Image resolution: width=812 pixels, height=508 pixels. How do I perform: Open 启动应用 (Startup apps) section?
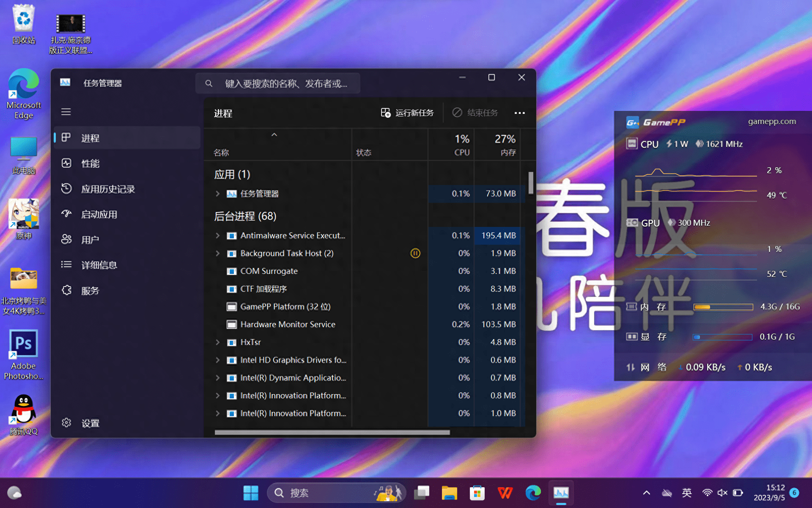(99, 214)
